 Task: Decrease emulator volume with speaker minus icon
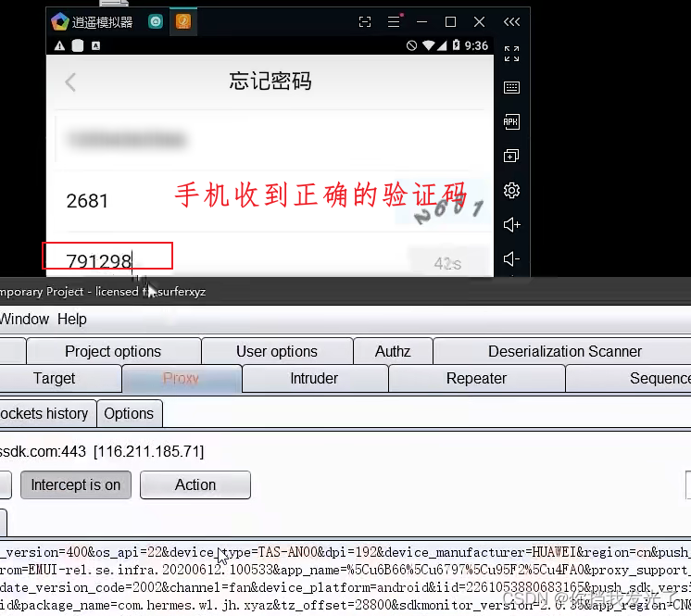[511, 258]
